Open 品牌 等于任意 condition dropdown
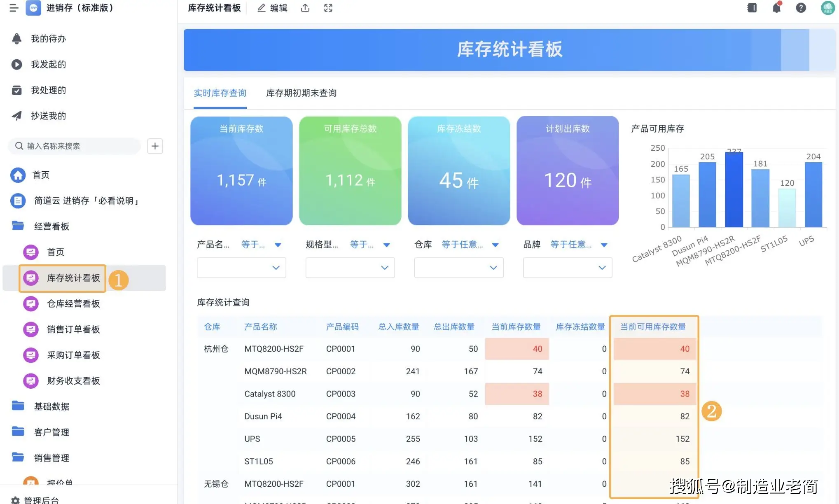 pos(579,245)
